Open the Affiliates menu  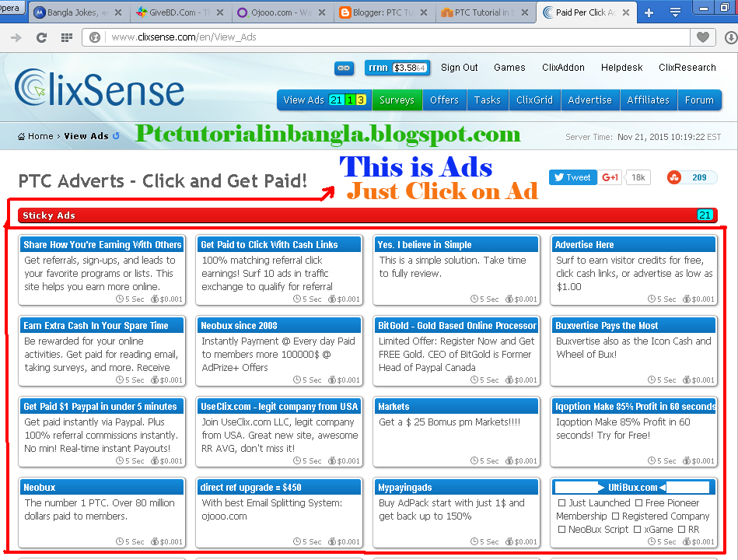point(649,100)
